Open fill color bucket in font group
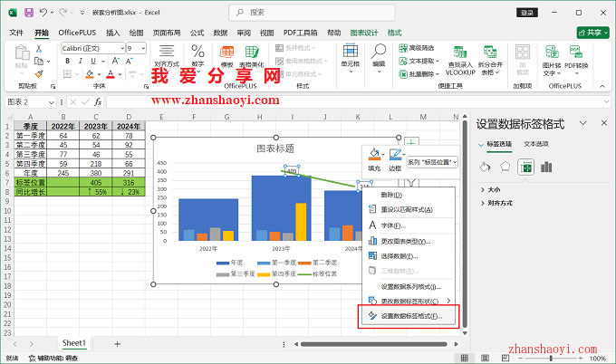The image size is (616, 364). tap(90, 74)
